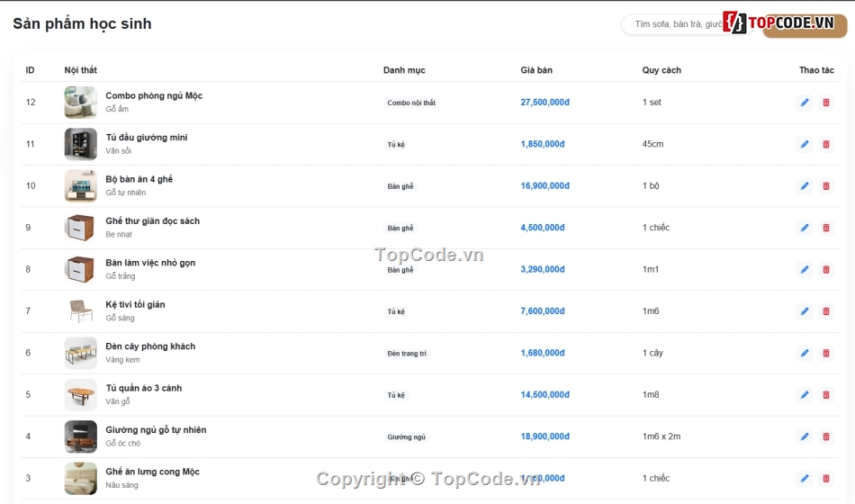
Task: Delete product Tủ quần áo 3 cánh
Action: (826, 395)
